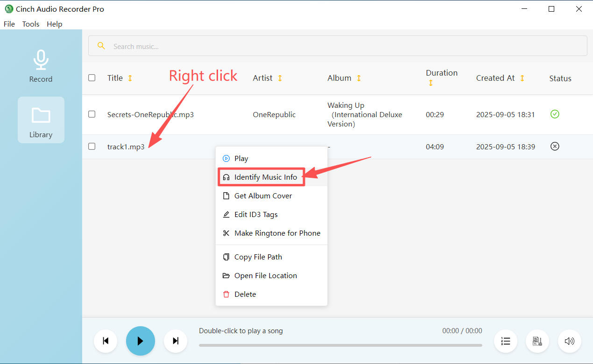Click the green success status icon for Secrets-OneRepublic.mp3

coord(555,114)
